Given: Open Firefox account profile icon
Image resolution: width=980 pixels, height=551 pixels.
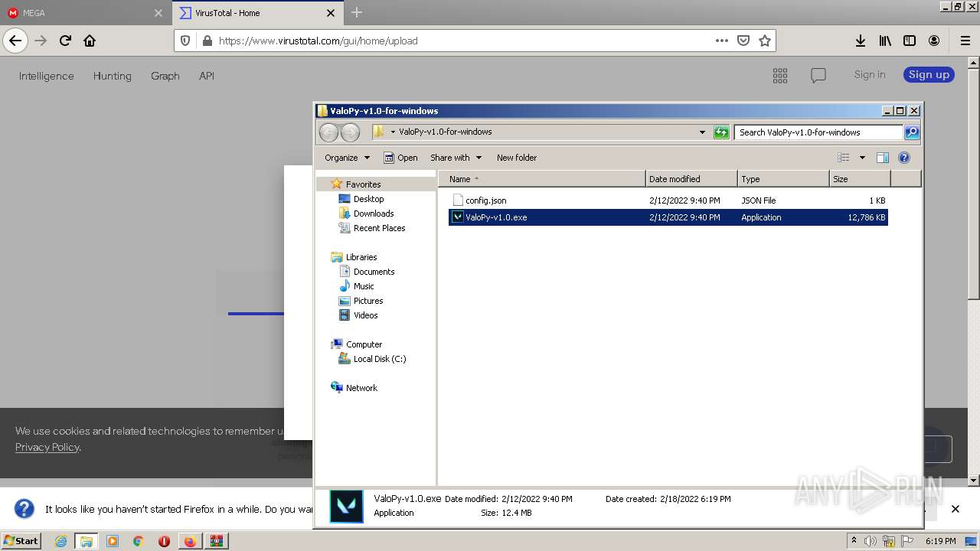Looking at the screenshot, I should point(934,41).
